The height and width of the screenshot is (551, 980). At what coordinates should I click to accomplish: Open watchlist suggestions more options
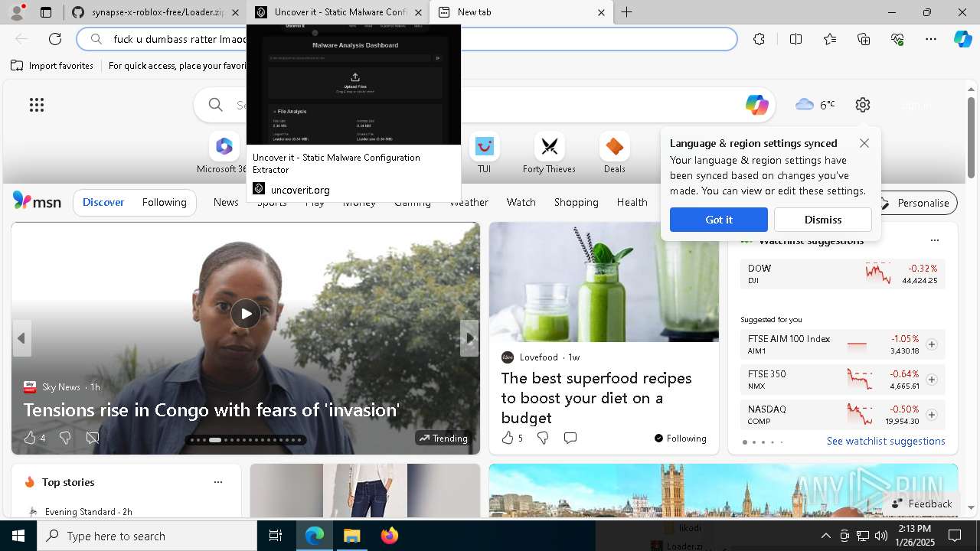(x=934, y=240)
